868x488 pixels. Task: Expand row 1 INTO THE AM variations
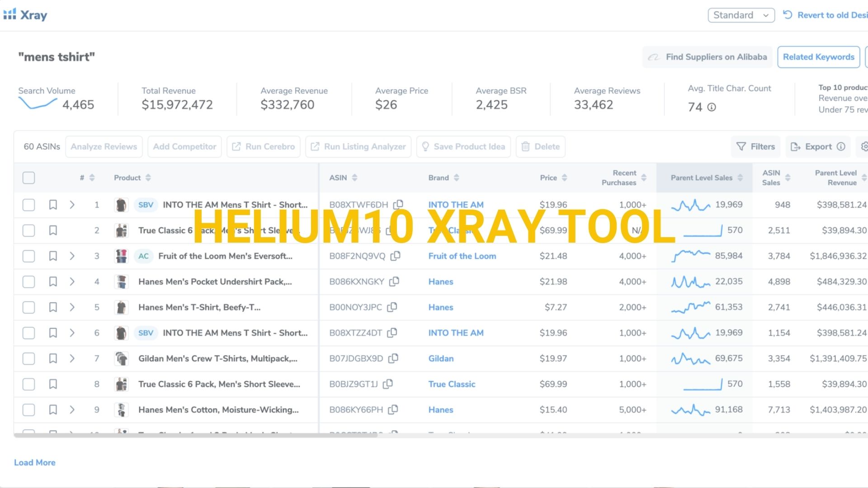pyautogui.click(x=72, y=205)
